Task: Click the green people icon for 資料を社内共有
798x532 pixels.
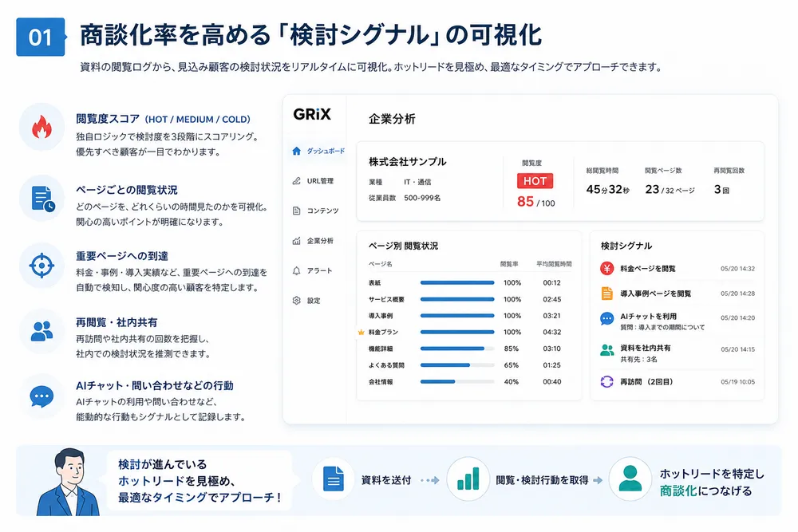Action: tap(606, 350)
